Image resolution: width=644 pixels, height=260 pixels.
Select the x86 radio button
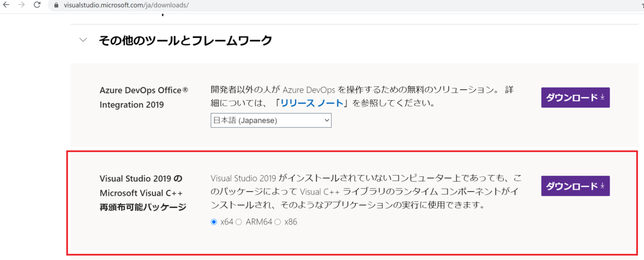pos(278,222)
